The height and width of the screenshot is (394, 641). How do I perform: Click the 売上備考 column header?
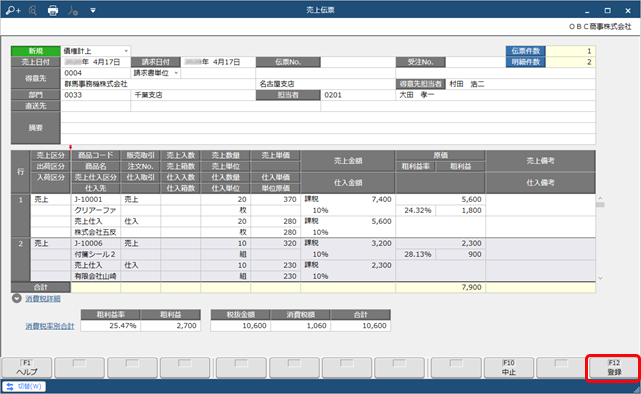coord(540,161)
